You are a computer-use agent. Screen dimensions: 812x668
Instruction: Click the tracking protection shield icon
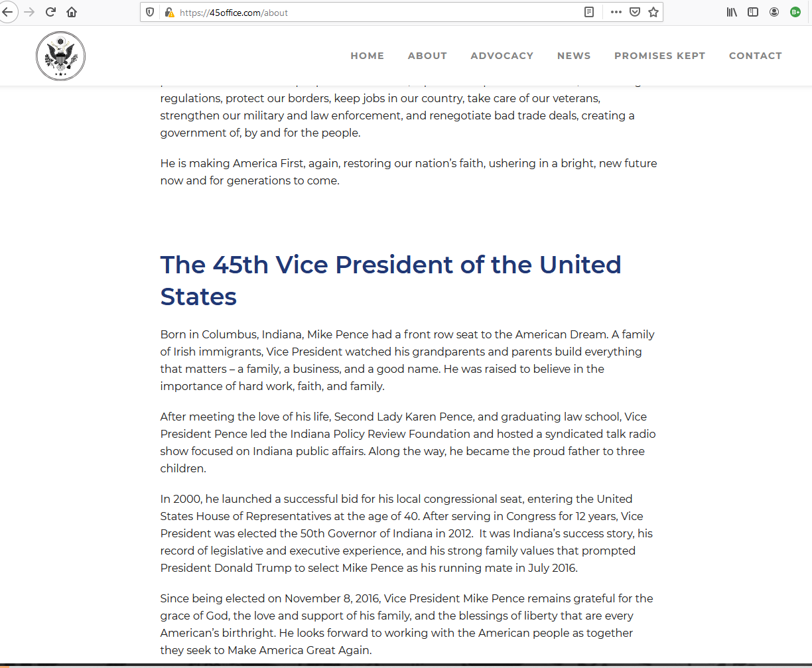click(x=150, y=12)
